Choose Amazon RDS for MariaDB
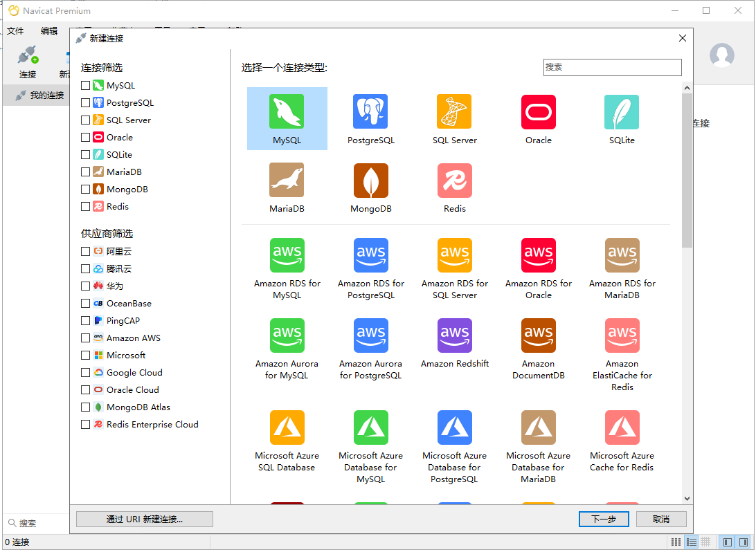756x552 pixels. [622, 255]
